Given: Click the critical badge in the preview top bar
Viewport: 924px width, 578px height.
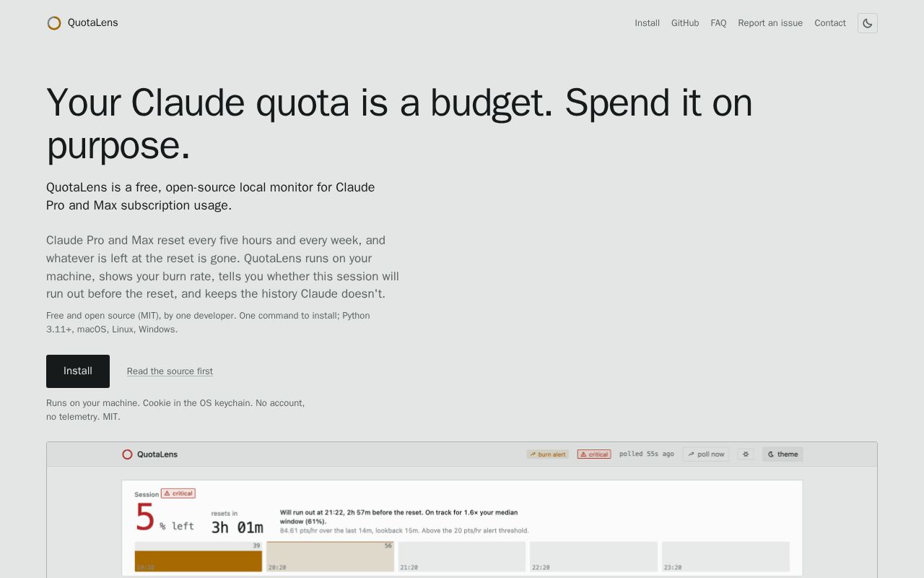Looking at the screenshot, I should [x=594, y=454].
